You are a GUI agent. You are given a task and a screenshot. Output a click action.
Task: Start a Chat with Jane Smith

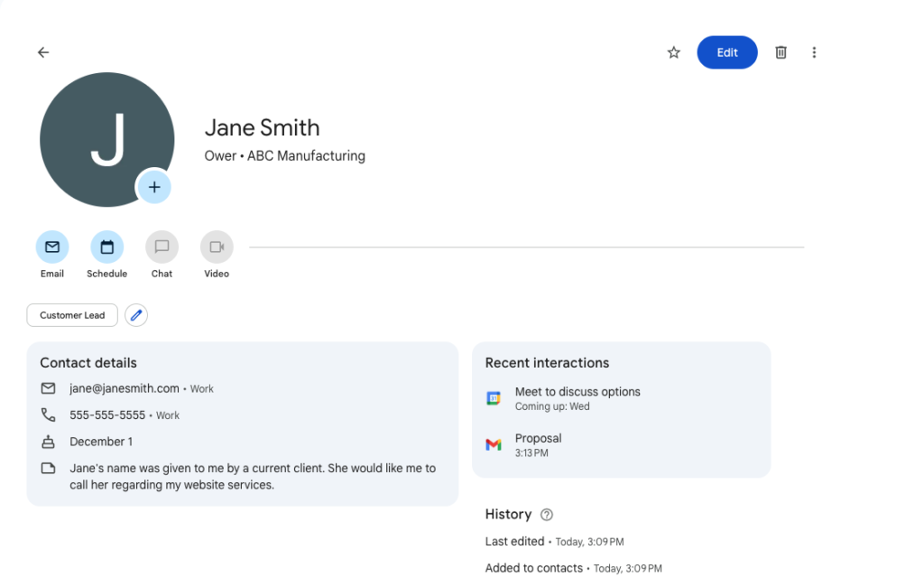pos(162,246)
